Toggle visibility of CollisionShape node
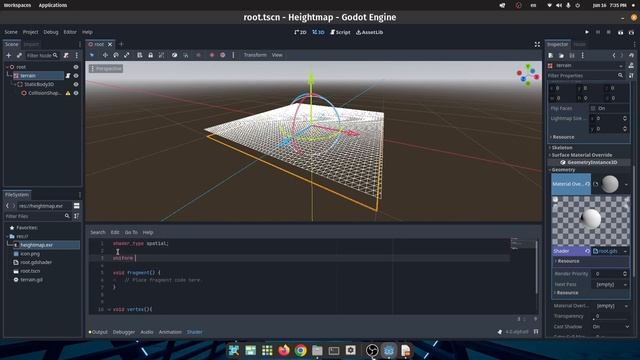The width and height of the screenshot is (640, 360). point(76,93)
